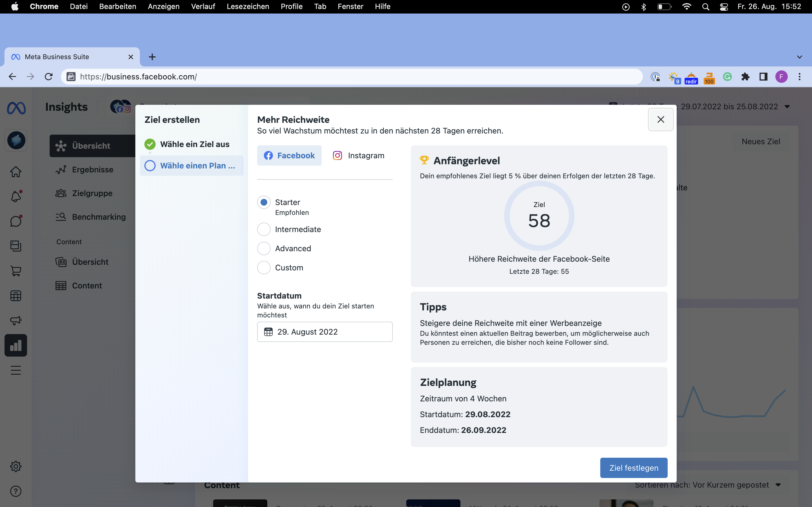Image resolution: width=812 pixels, height=507 pixels.
Task: Switch to the Instagram tab
Action: pyautogui.click(x=358, y=155)
